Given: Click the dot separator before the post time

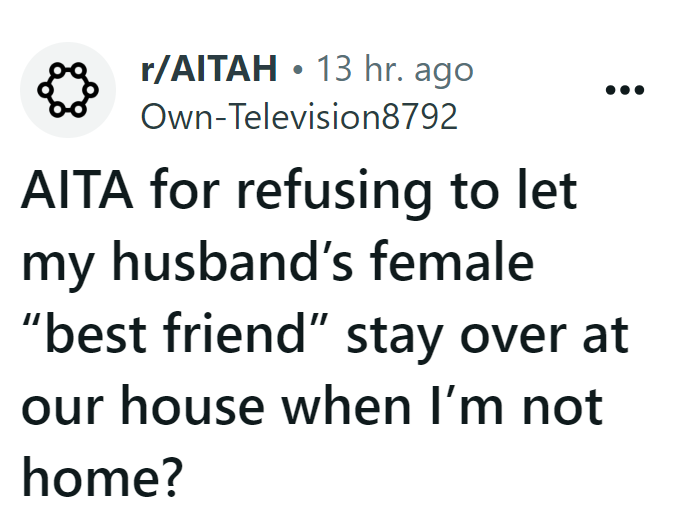Looking at the screenshot, I should pyautogui.click(x=297, y=71).
